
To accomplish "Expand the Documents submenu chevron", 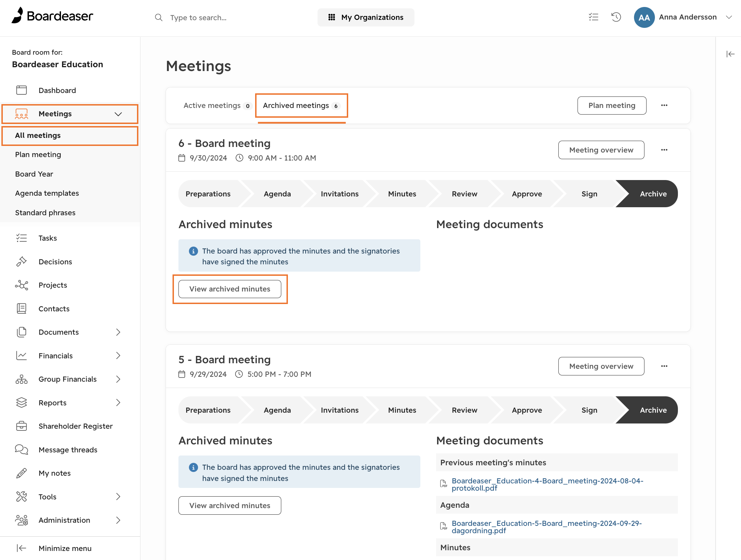I will (x=118, y=332).
